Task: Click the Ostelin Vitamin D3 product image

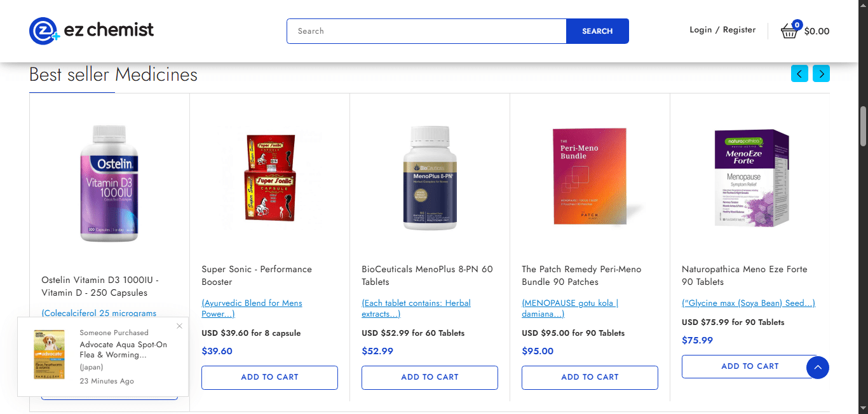Action: point(109,183)
